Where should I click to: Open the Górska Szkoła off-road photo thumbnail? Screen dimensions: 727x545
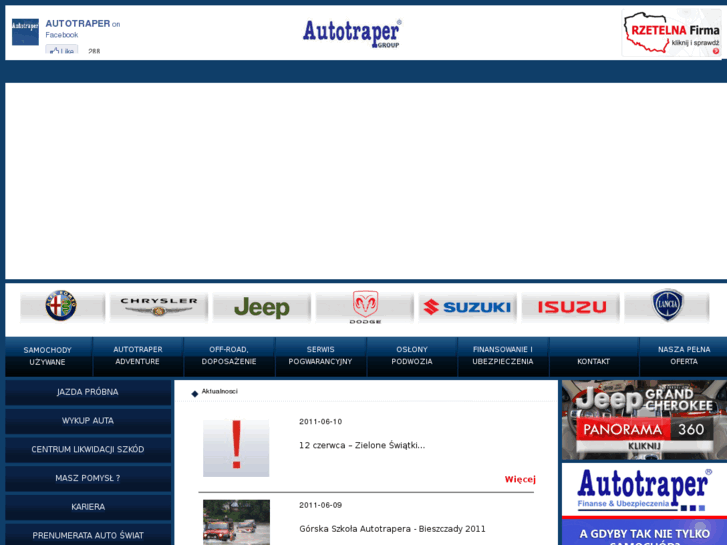(236, 522)
